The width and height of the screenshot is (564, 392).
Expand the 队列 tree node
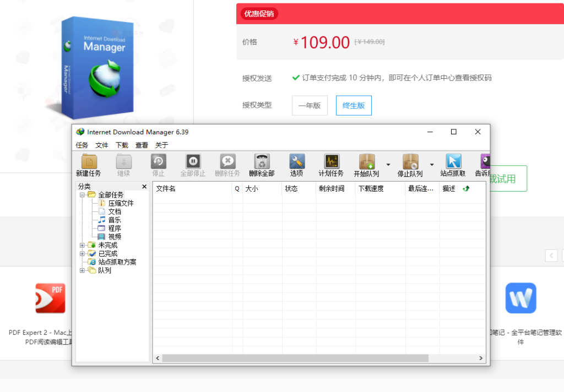pyautogui.click(x=82, y=270)
